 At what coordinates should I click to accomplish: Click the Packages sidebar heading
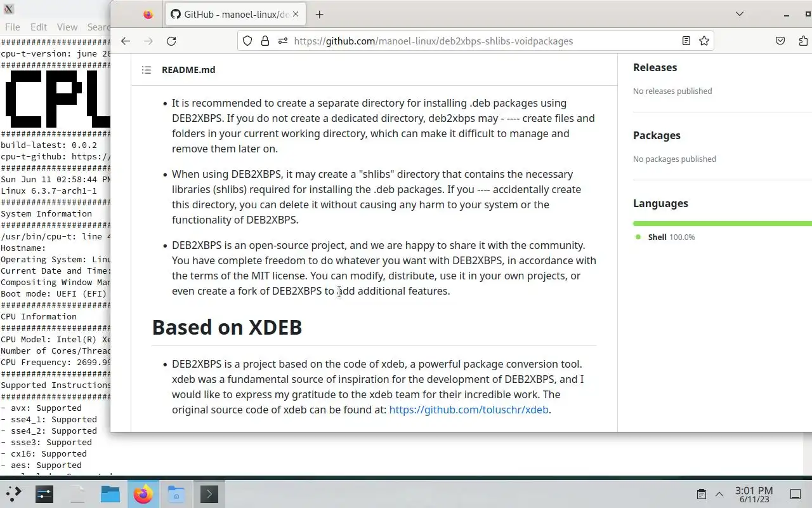click(x=657, y=135)
